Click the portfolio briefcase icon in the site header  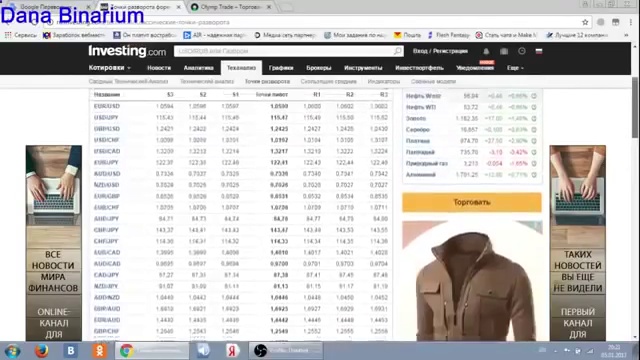pyautogui.click(x=504, y=51)
